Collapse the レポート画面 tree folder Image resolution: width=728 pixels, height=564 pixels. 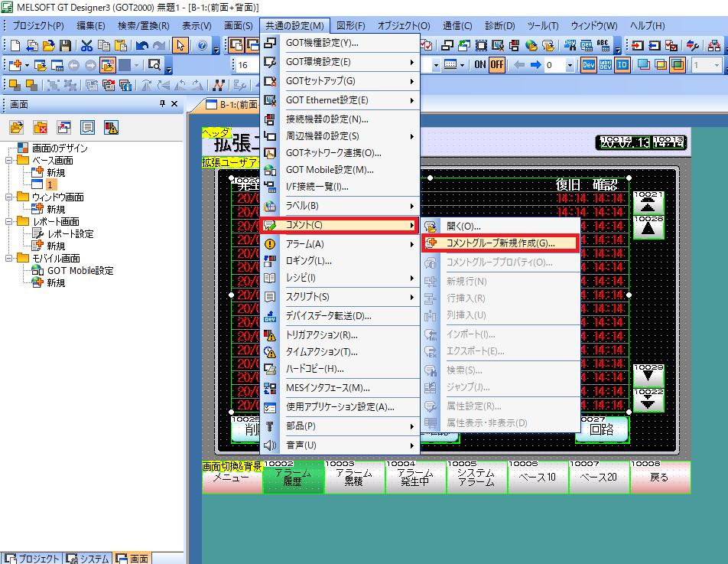[x=8, y=222]
